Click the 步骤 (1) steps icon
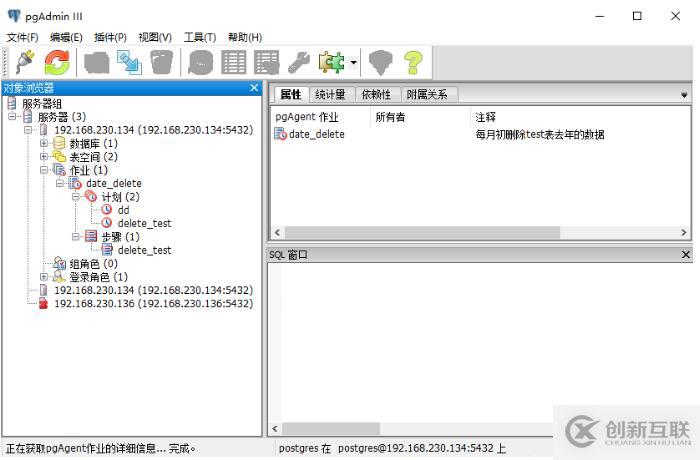The image size is (700, 460). (x=91, y=236)
